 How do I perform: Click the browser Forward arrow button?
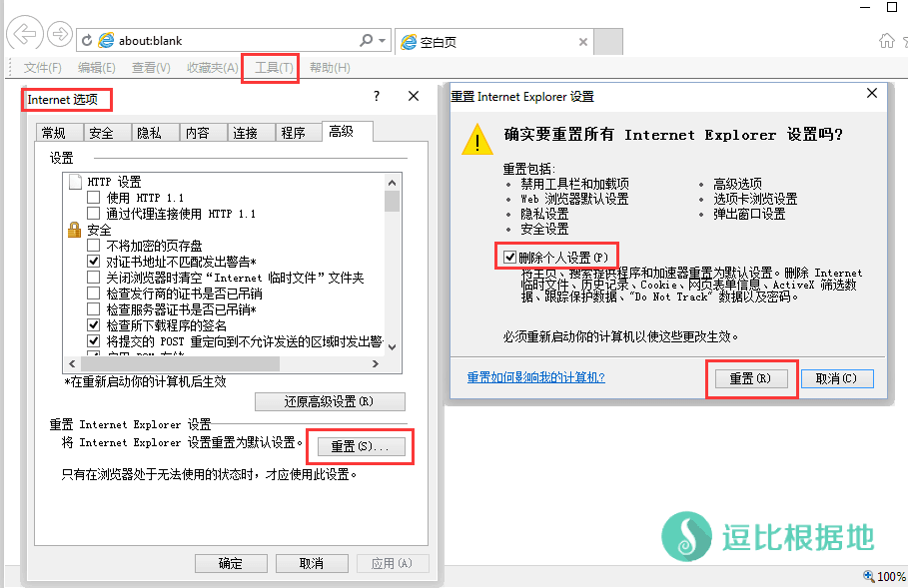click(x=59, y=36)
